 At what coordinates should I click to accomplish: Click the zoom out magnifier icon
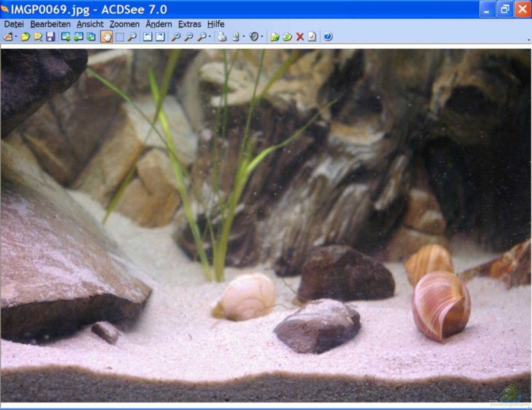click(189, 37)
